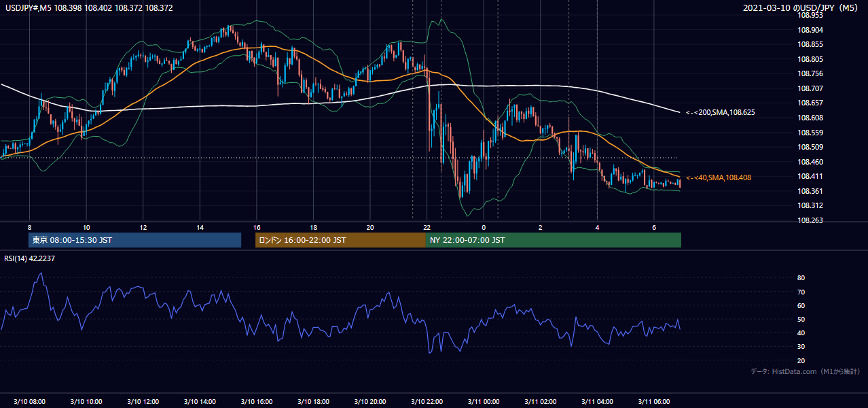The height and width of the screenshot is (408, 868).
Task: Click price axis value 108.509
Action: [811, 147]
